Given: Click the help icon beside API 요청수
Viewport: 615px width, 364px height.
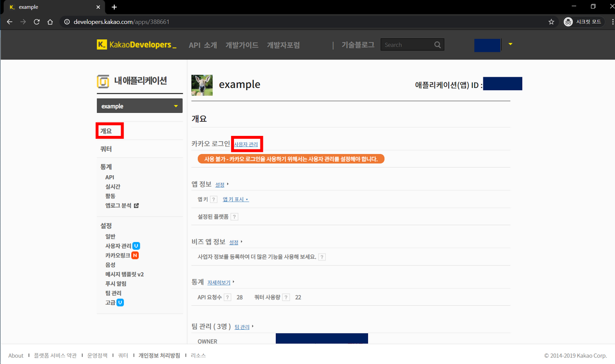Looking at the screenshot, I should pyautogui.click(x=228, y=297).
